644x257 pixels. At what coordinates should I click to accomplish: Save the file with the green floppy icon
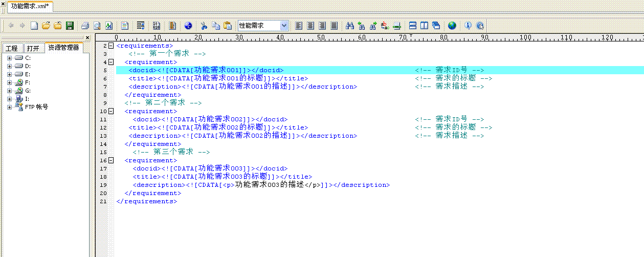point(70,26)
